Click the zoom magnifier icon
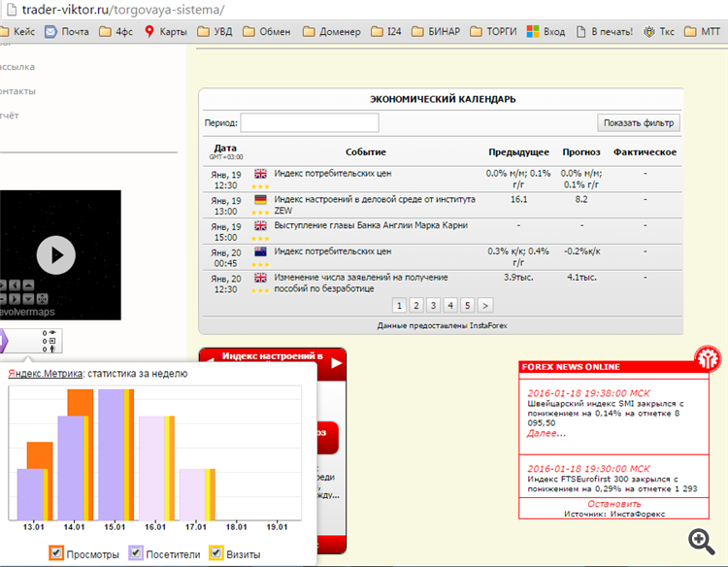The height and width of the screenshot is (567, 728). (701, 542)
